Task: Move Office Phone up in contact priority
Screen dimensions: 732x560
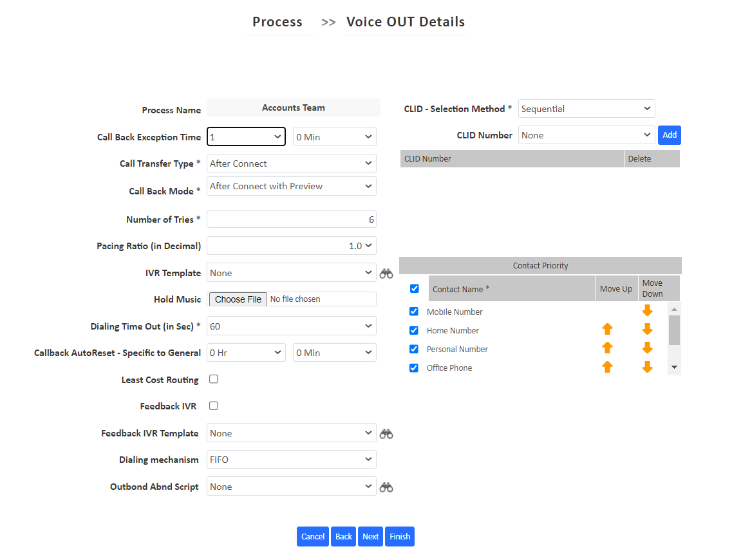Action: (607, 367)
